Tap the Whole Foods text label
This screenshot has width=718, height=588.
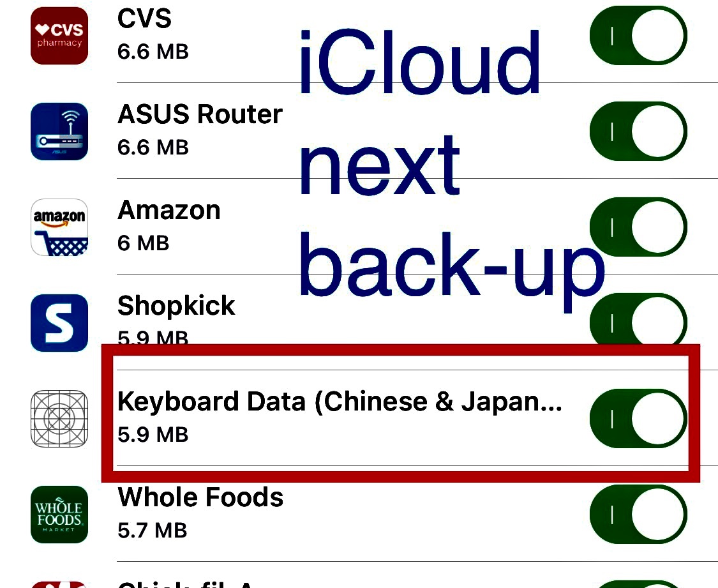200,497
